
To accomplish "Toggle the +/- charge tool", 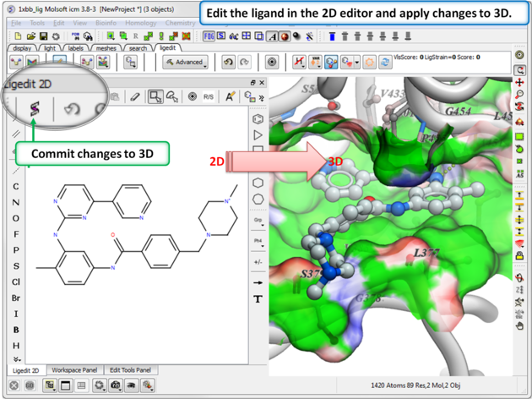I will [x=258, y=262].
